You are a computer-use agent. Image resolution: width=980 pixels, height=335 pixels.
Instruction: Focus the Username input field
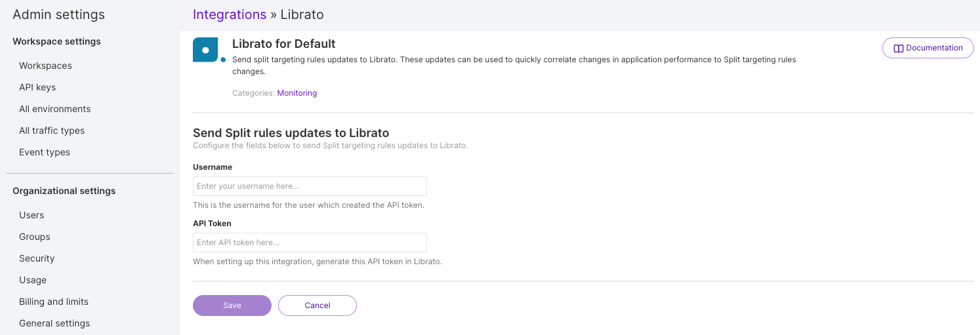tap(310, 186)
